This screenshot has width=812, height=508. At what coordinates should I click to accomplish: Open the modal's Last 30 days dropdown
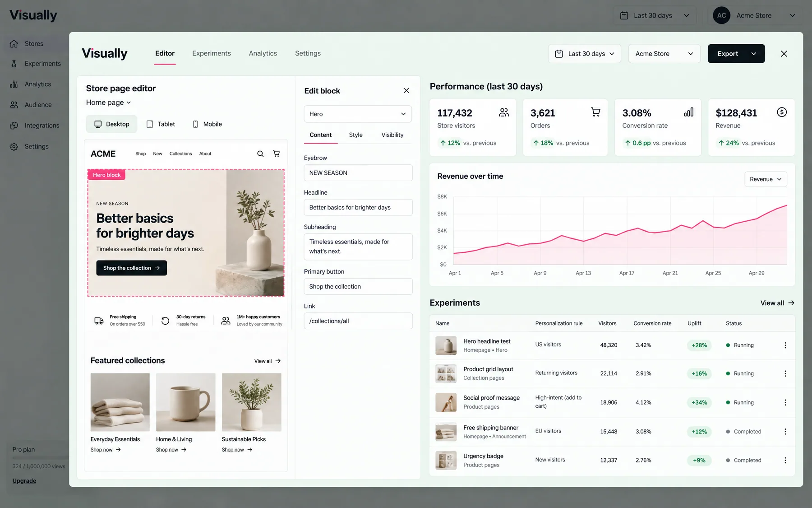point(585,54)
